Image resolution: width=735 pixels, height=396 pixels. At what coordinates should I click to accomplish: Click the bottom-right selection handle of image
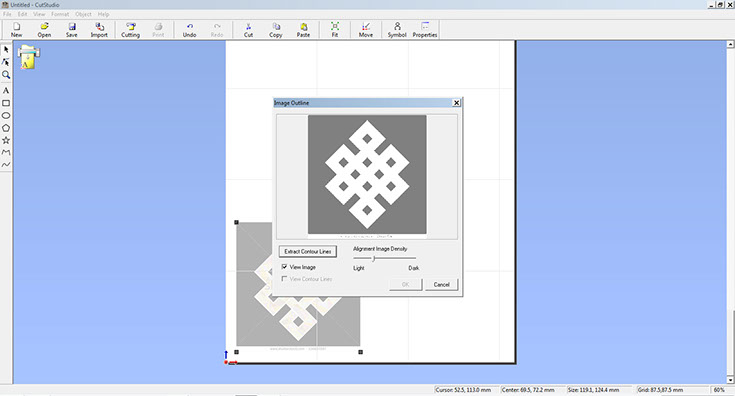pyautogui.click(x=360, y=352)
